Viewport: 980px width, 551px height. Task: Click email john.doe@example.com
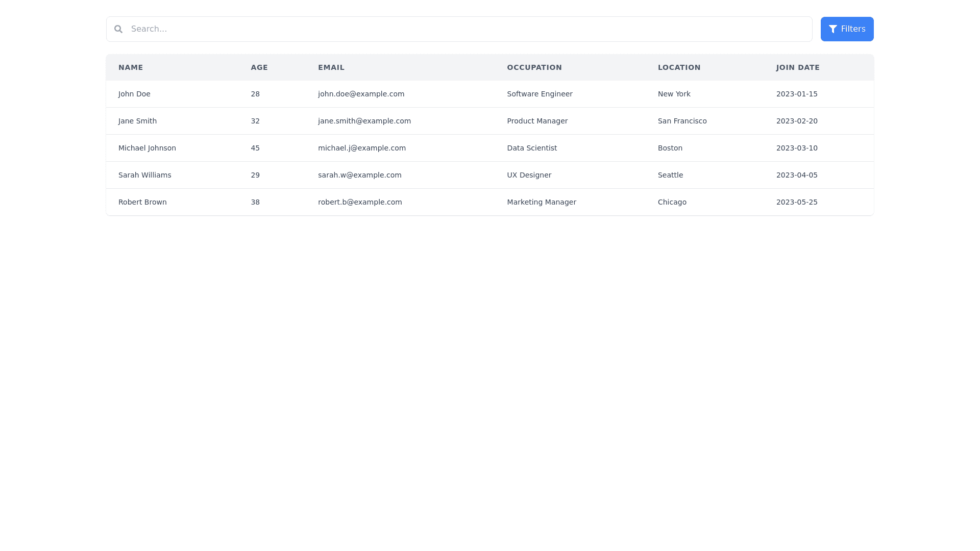(361, 94)
